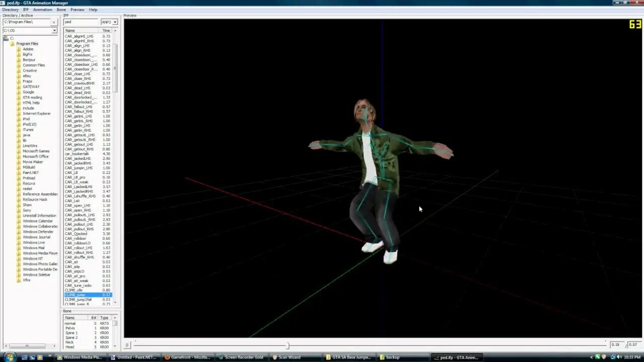Select the Windows Defender folder
This screenshot has width=644, height=362.
pyautogui.click(x=38, y=232)
